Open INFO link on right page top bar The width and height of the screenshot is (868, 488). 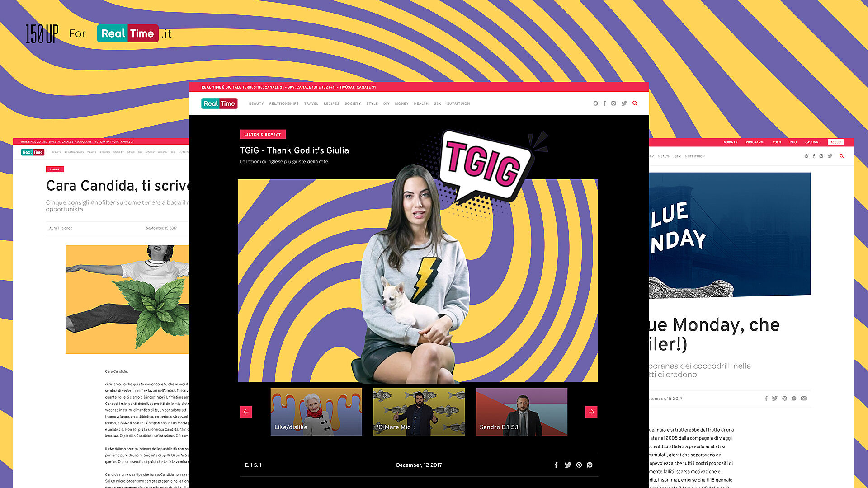coord(793,142)
